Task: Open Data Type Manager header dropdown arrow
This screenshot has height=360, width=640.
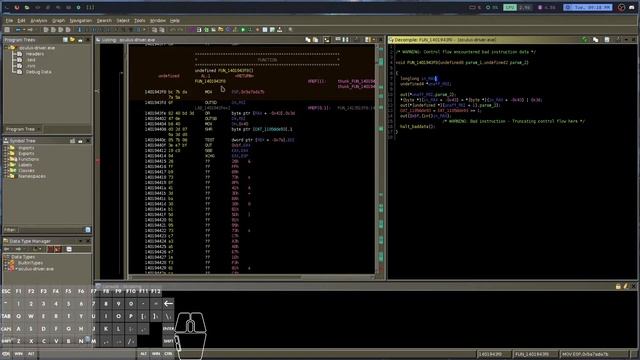Action: pyautogui.click(x=80, y=241)
